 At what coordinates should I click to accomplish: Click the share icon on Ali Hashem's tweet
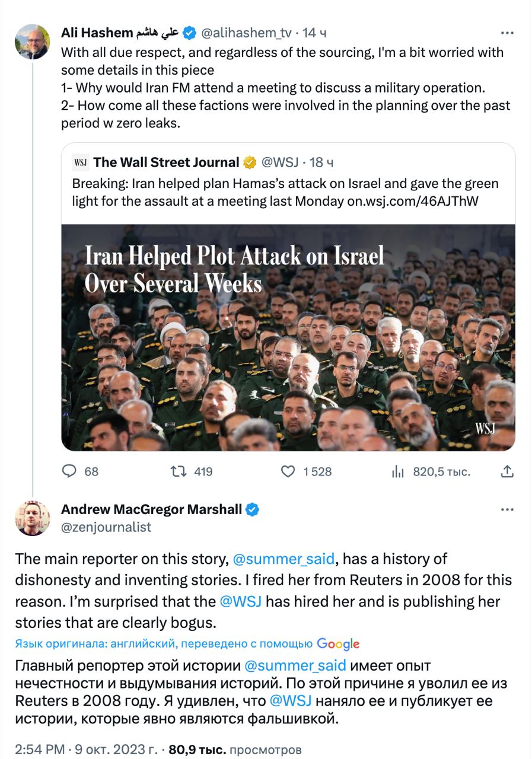point(507,471)
